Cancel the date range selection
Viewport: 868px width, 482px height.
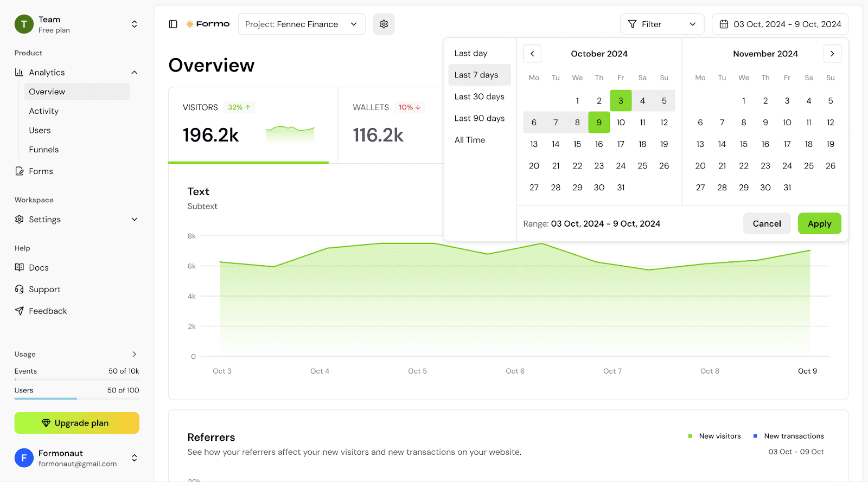coord(767,223)
